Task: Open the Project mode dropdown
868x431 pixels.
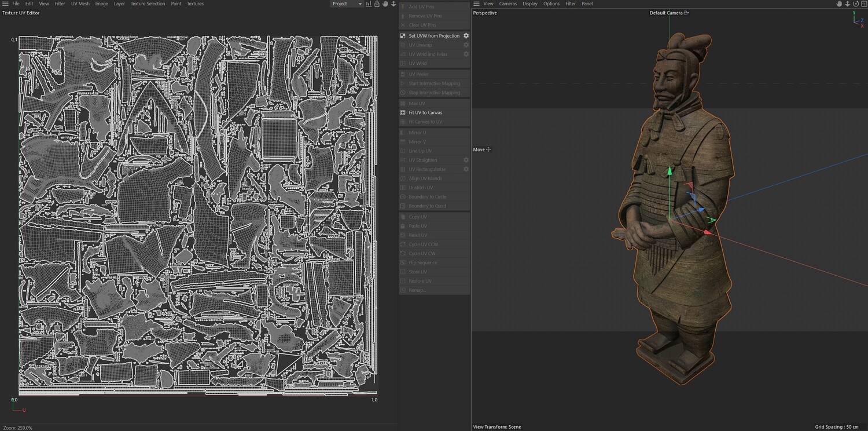Action: point(346,4)
